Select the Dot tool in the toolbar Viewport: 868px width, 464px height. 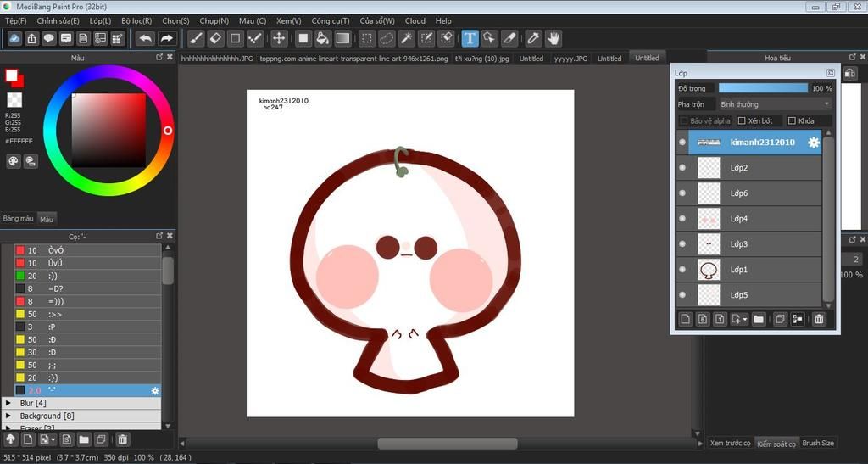click(255, 38)
